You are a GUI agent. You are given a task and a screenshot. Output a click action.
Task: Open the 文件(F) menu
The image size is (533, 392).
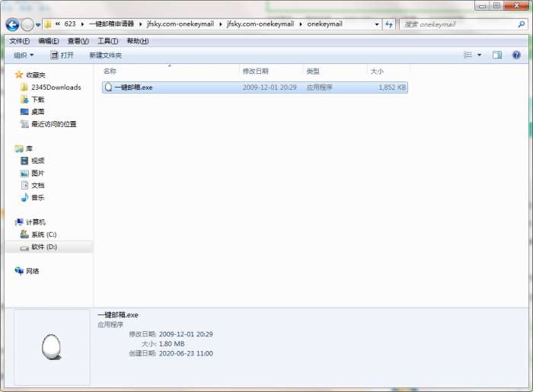pos(19,41)
